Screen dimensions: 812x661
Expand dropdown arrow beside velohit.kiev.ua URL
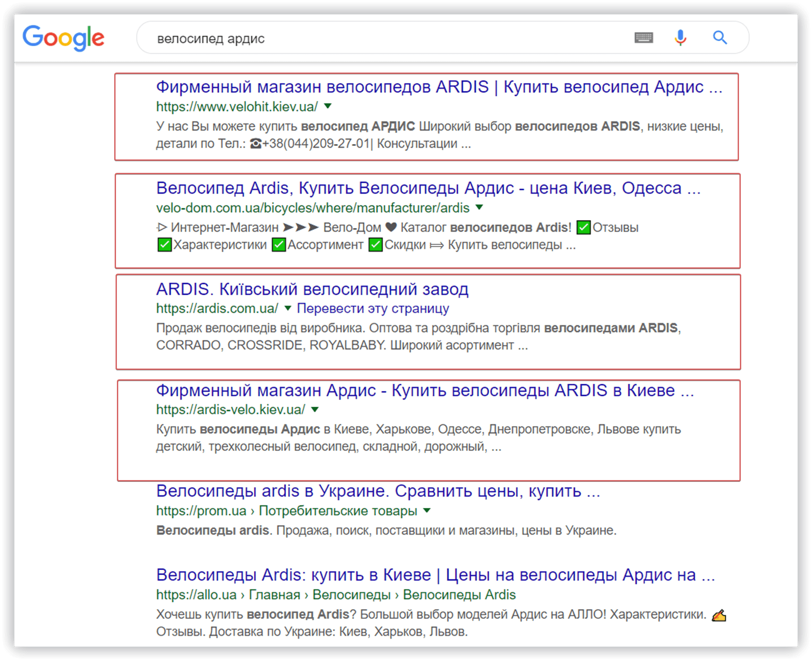pyautogui.click(x=328, y=106)
